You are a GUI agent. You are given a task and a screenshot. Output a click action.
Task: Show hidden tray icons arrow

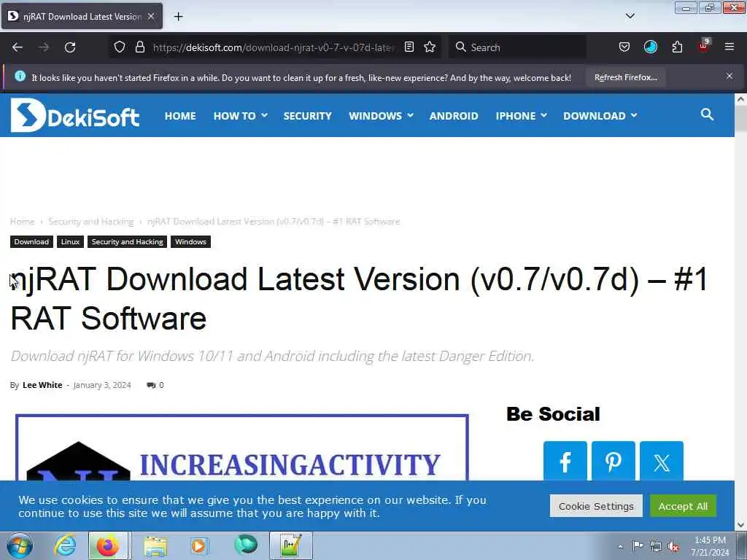coord(620,546)
